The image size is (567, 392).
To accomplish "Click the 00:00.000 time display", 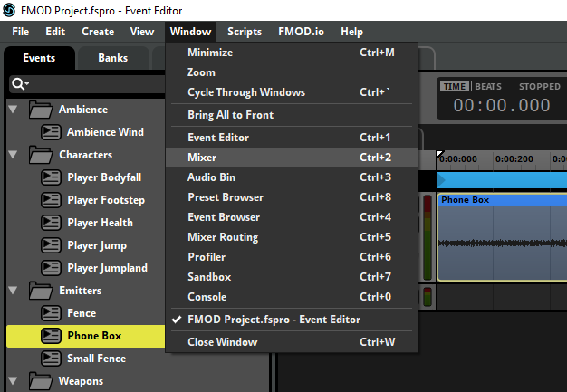I will 502,106.
